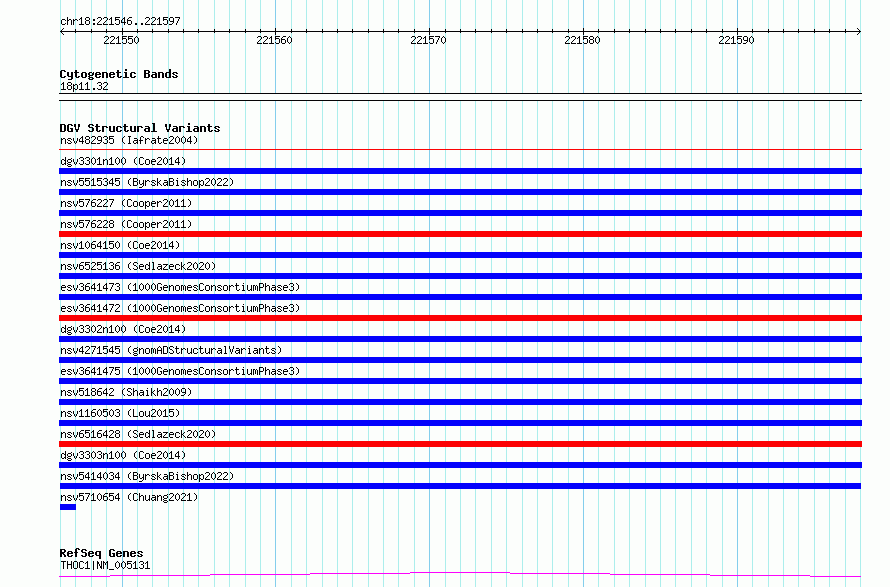
Task: Click ruler position 221550
Action: [x=121, y=40]
